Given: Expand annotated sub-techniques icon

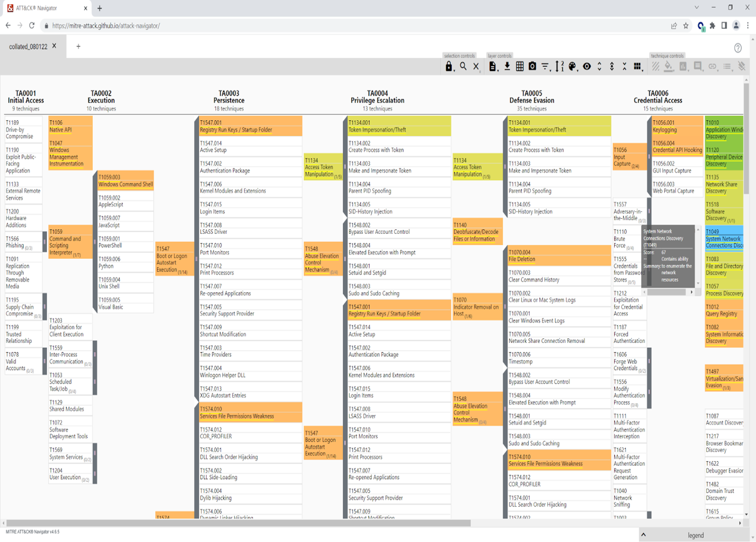Looking at the screenshot, I should pos(612,66).
